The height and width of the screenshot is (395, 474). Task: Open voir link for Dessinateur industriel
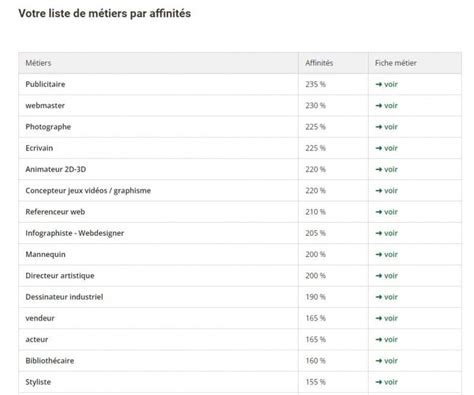pos(387,297)
